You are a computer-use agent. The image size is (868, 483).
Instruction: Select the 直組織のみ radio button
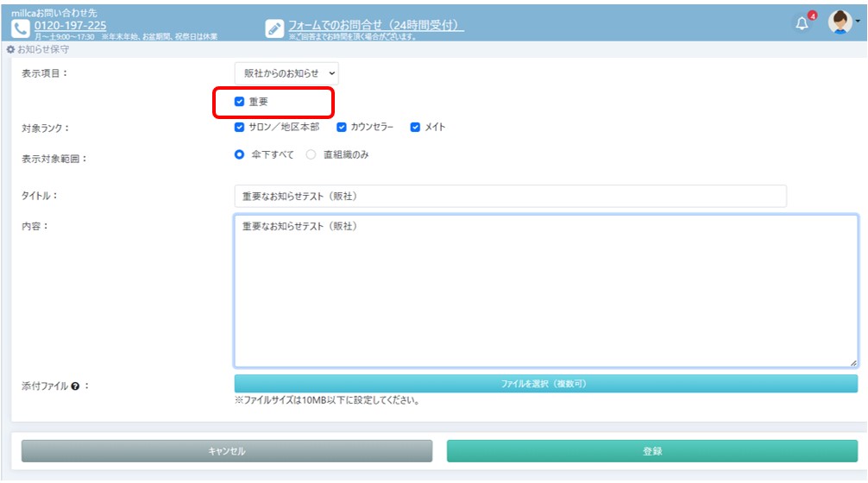coord(311,155)
